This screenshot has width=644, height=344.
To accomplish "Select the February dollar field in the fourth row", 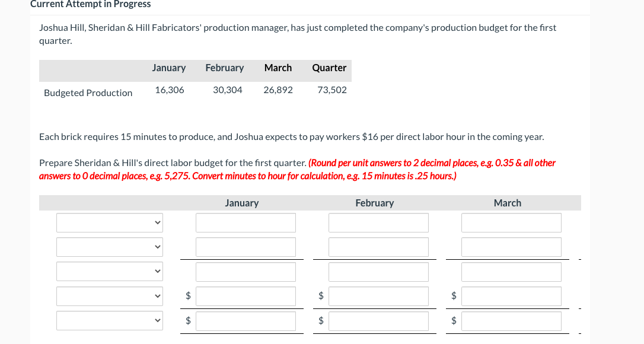I will tap(378, 297).
